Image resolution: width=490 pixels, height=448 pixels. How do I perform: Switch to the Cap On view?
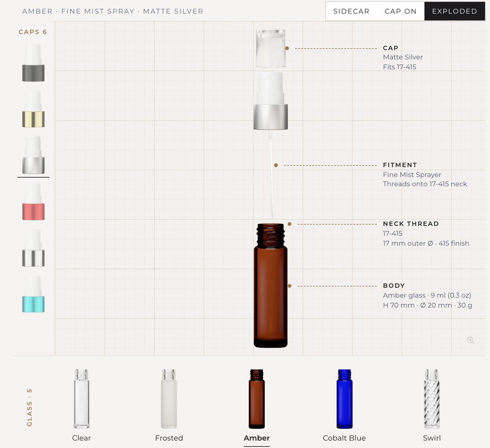(x=401, y=11)
